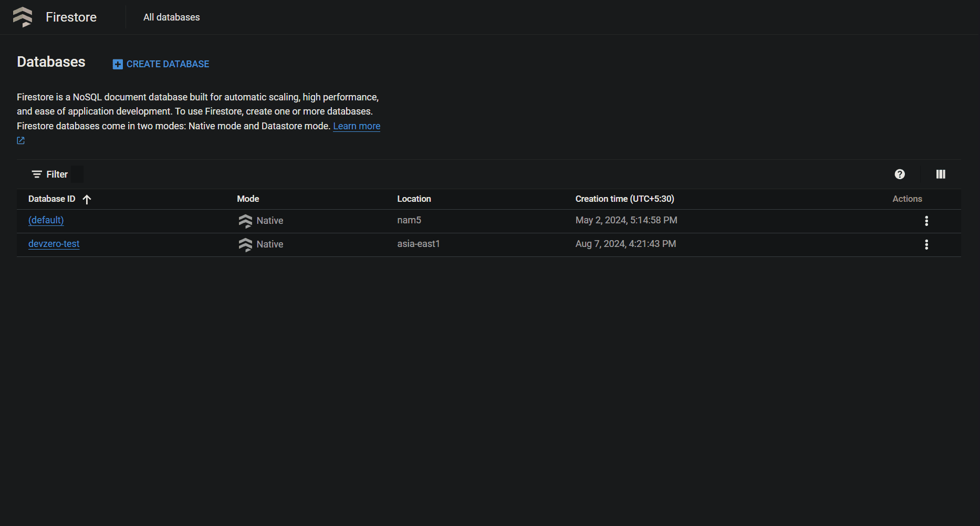Click the plus icon beside Create Database
The width and height of the screenshot is (980, 526).
click(x=118, y=64)
